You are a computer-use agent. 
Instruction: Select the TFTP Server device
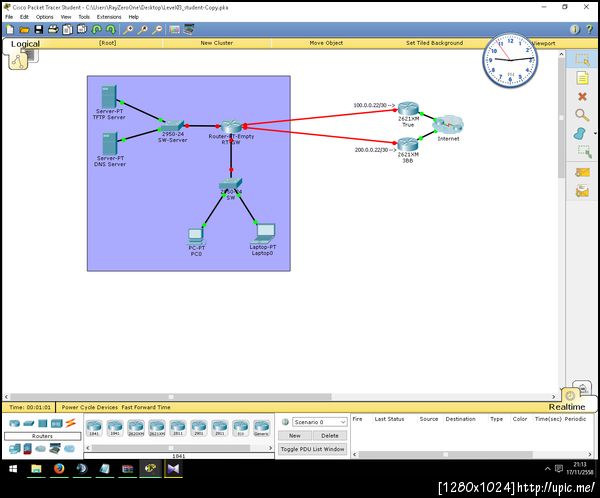point(109,97)
